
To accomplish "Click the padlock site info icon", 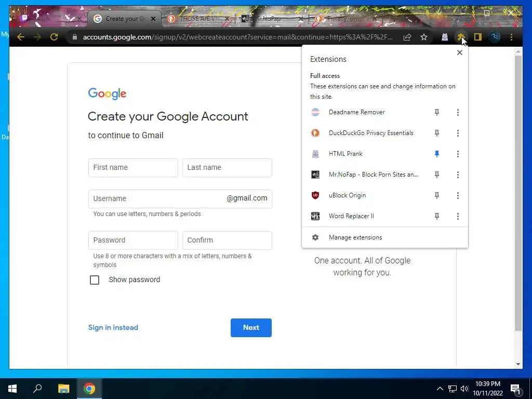I will tap(75, 37).
